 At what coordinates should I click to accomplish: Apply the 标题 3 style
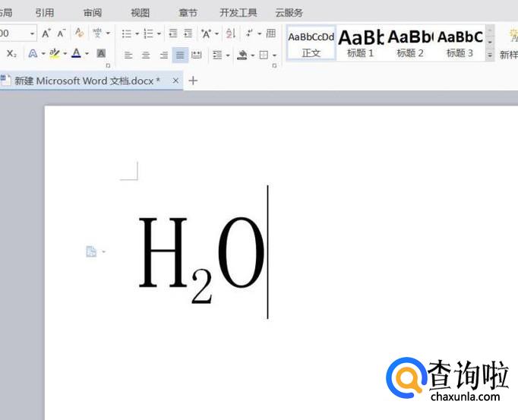tap(460, 43)
